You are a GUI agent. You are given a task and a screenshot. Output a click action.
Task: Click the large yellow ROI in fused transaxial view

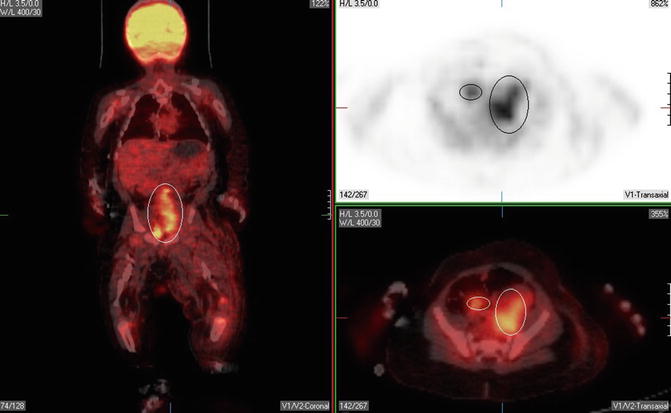[512, 311]
